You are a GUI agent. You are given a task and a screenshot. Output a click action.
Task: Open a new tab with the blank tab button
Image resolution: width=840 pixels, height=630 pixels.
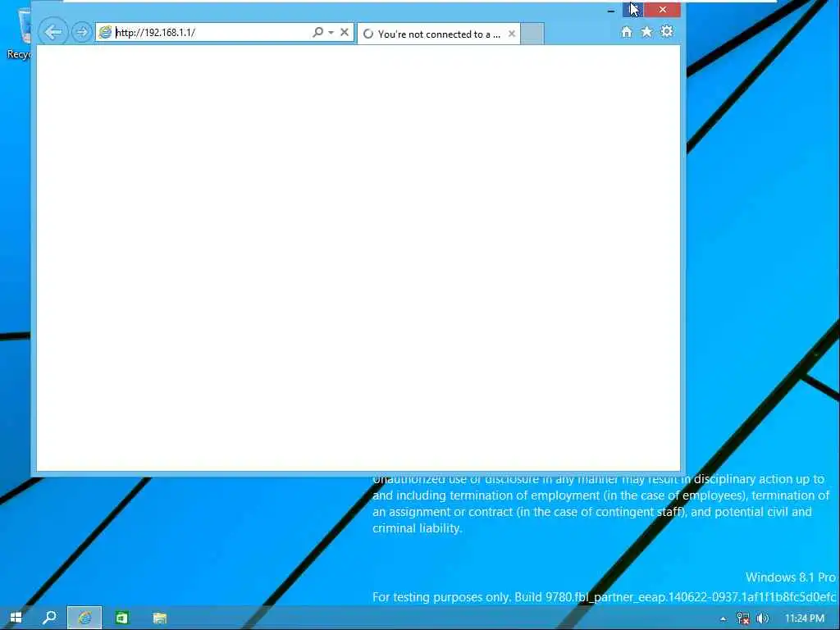(x=532, y=34)
